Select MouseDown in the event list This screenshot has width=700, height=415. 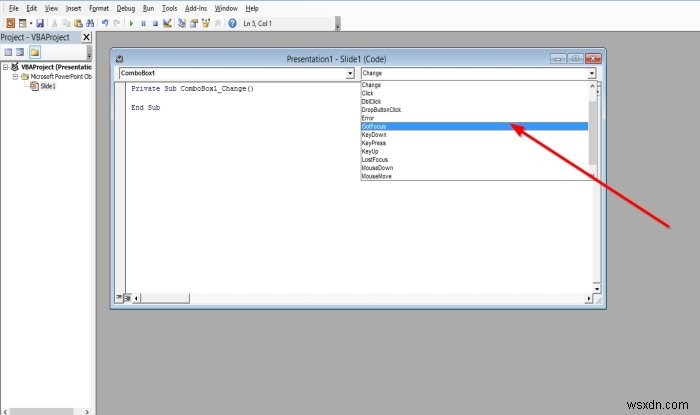tap(475, 168)
